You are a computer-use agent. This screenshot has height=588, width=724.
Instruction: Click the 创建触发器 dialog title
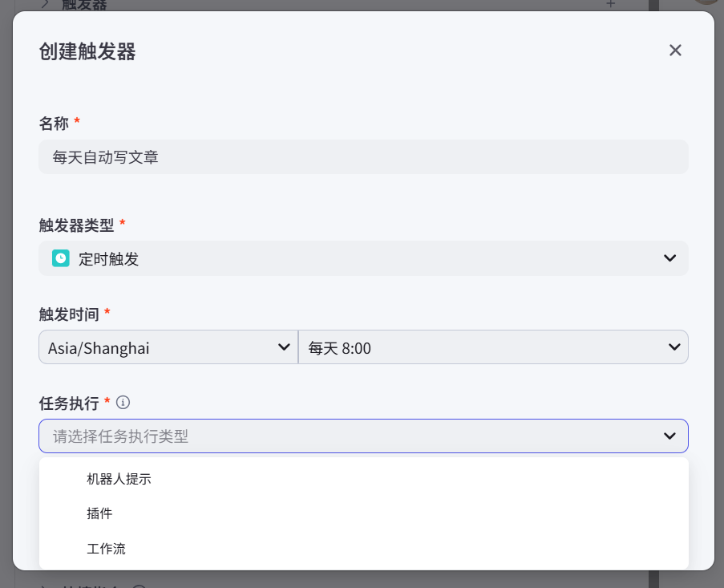(87, 51)
